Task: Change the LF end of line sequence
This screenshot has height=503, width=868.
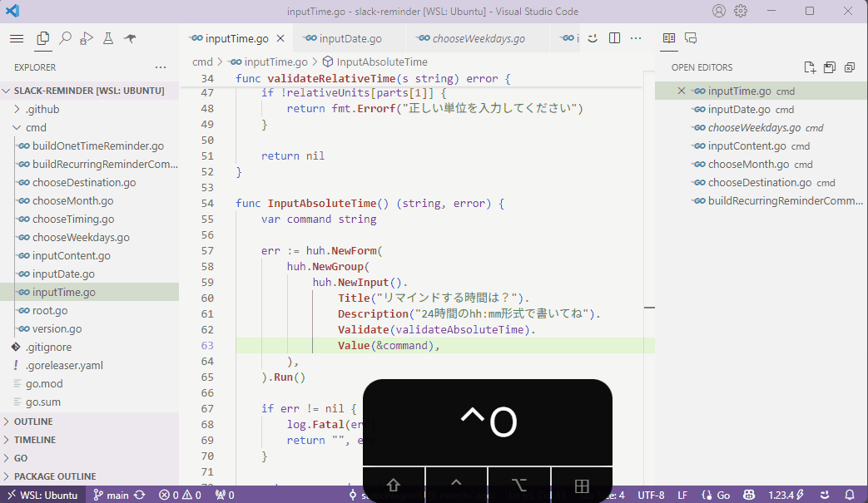Action: pos(682,495)
